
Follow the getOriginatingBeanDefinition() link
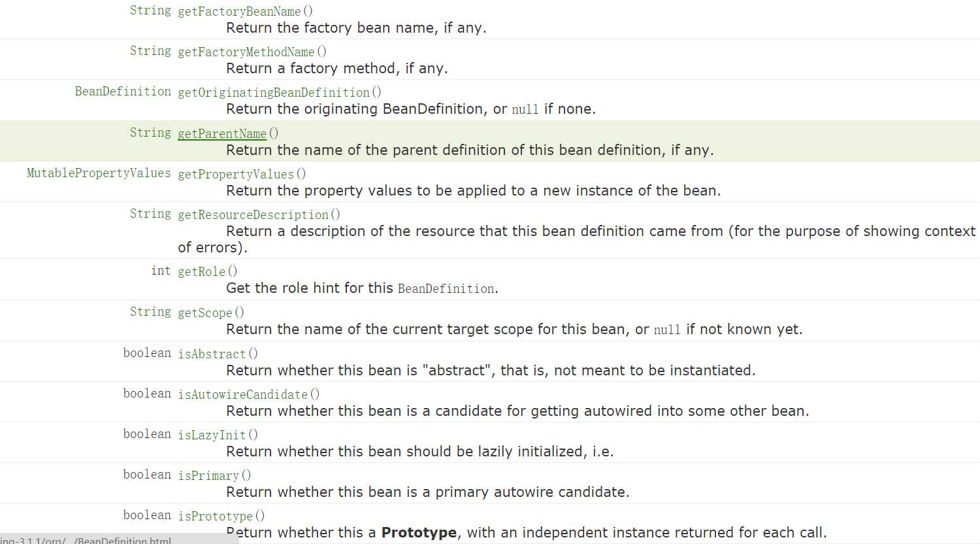(x=274, y=92)
